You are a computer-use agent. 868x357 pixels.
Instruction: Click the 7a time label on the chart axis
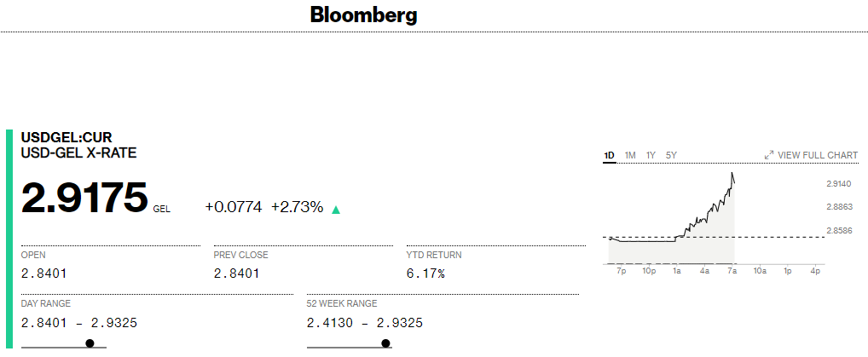pyautogui.click(x=732, y=271)
